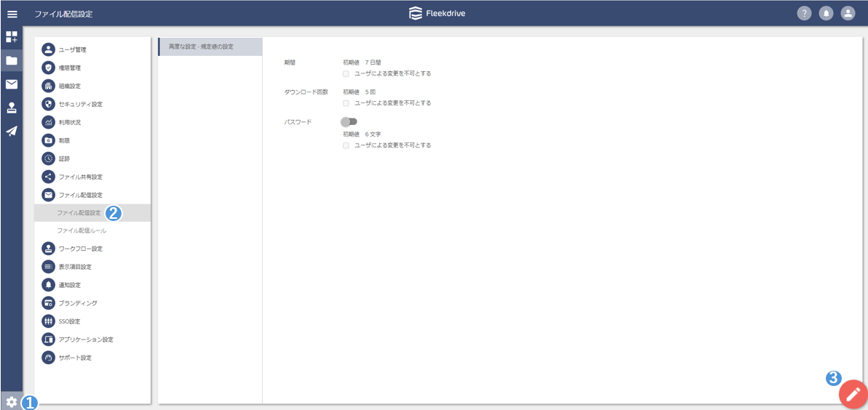Open the user account avatar menu
This screenshot has height=410, width=868.
848,14
